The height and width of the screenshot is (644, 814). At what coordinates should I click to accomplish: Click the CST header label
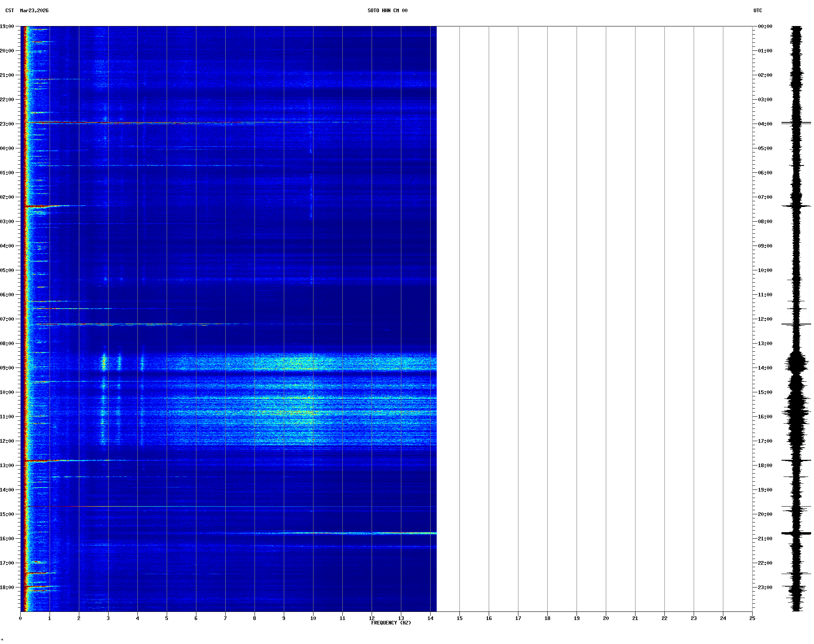[9, 11]
